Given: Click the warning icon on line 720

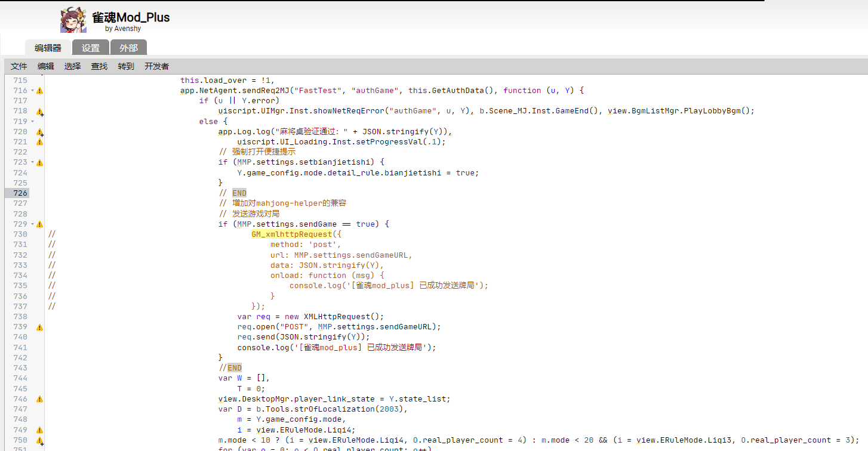Looking at the screenshot, I should pyautogui.click(x=39, y=132).
